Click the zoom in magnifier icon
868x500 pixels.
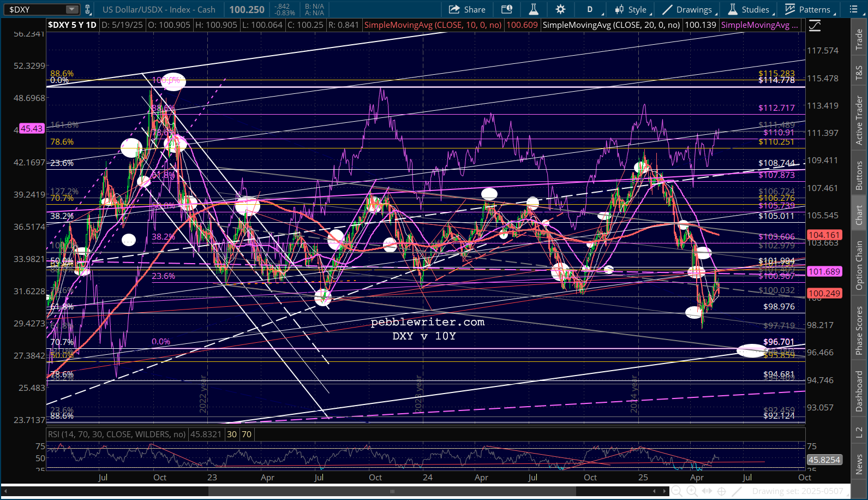[692, 491]
